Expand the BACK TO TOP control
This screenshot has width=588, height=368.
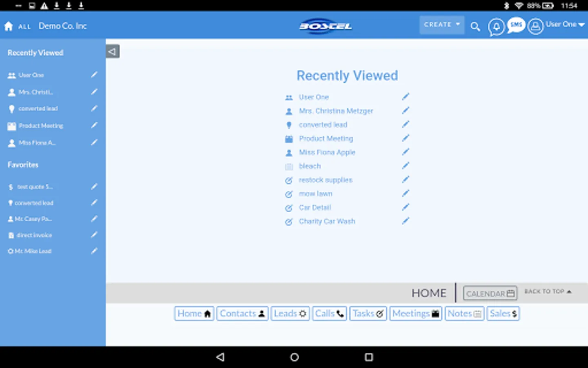point(548,291)
